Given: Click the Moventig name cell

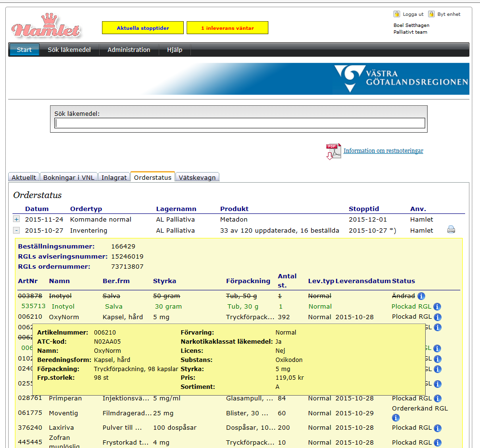Looking at the screenshot, I should [x=63, y=413].
